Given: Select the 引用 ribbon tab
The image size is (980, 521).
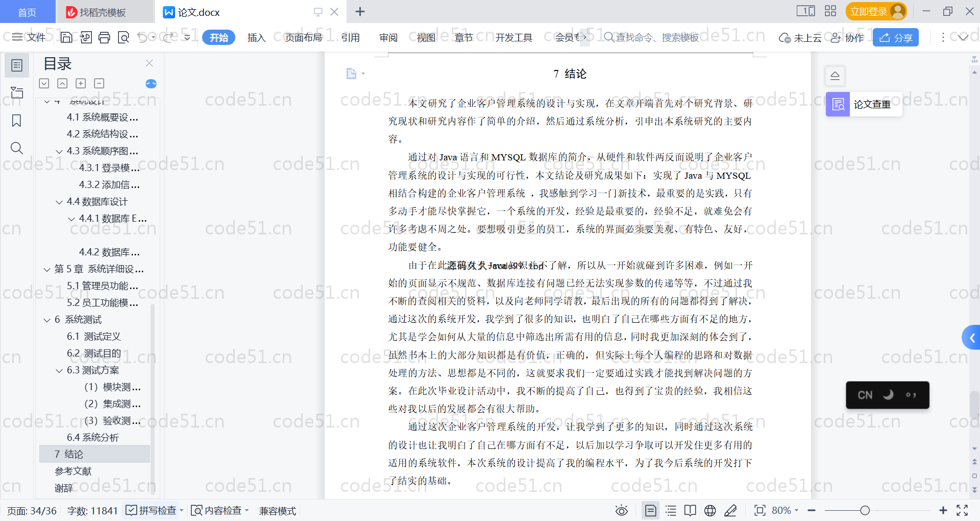Looking at the screenshot, I should click(351, 37).
